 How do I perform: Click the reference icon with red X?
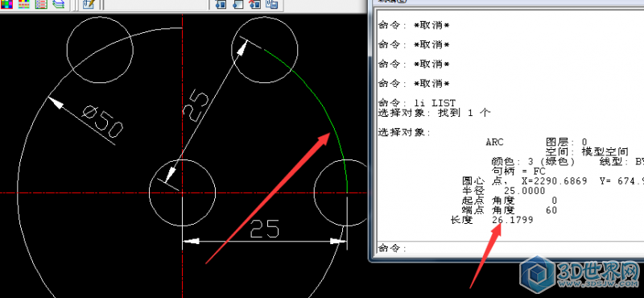[255, 4]
